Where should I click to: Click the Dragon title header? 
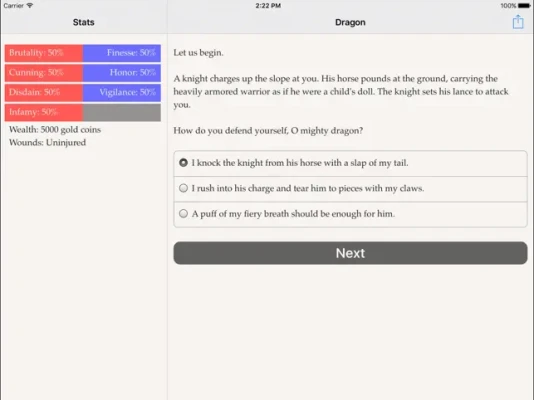[x=350, y=22]
